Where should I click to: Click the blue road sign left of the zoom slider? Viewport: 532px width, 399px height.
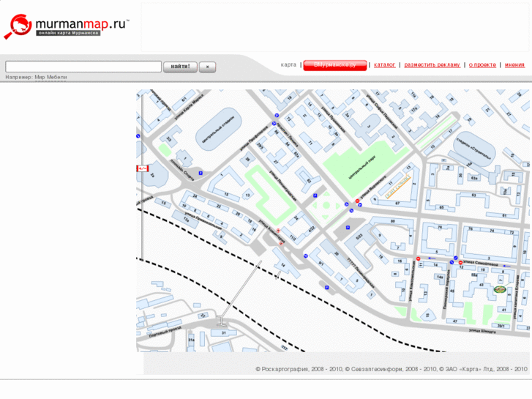click(x=138, y=136)
